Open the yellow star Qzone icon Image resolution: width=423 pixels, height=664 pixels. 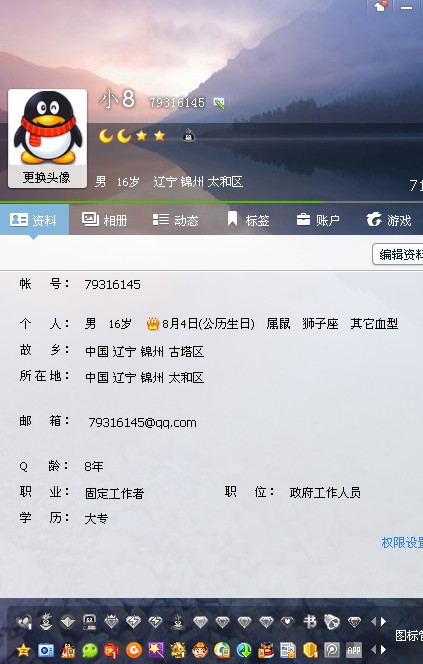tap(23, 650)
